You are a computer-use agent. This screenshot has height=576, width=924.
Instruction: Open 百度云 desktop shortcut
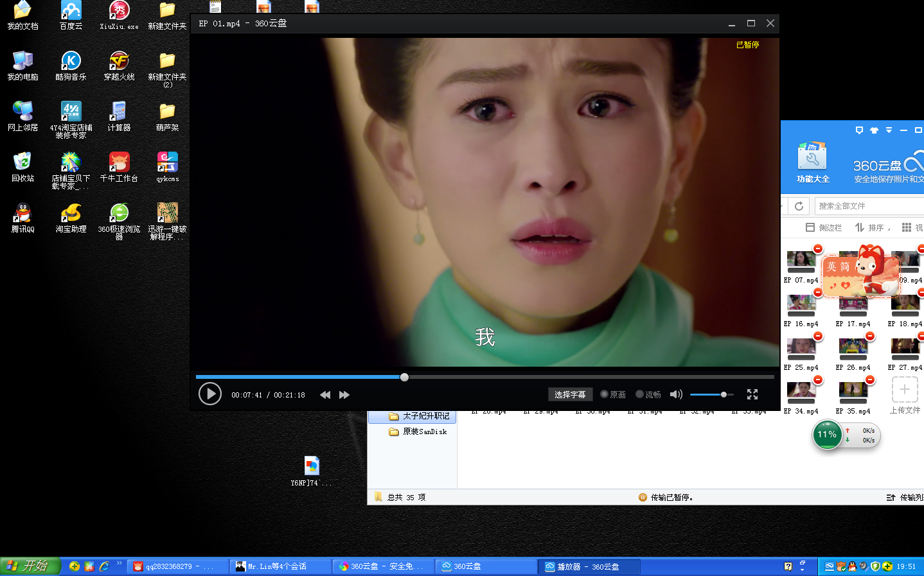click(71, 16)
